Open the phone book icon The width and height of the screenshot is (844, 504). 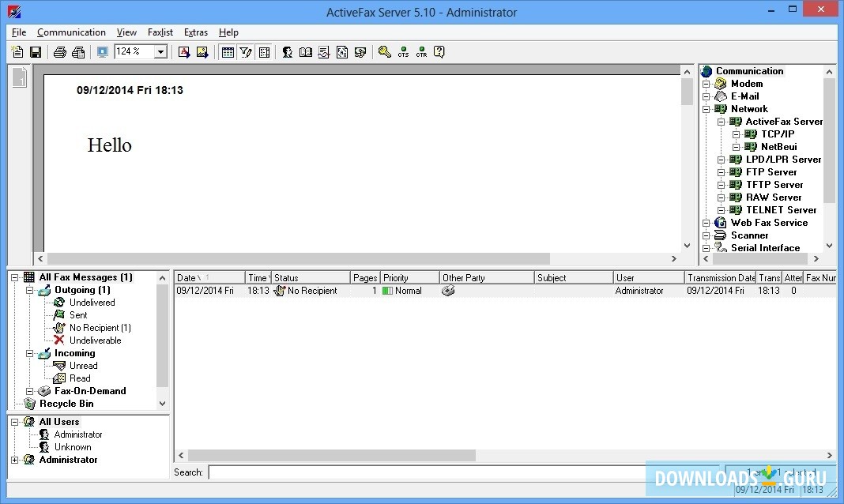click(306, 52)
